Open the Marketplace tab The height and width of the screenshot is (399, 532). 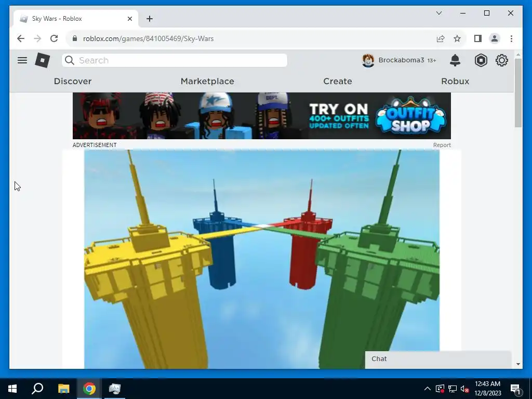(x=207, y=82)
